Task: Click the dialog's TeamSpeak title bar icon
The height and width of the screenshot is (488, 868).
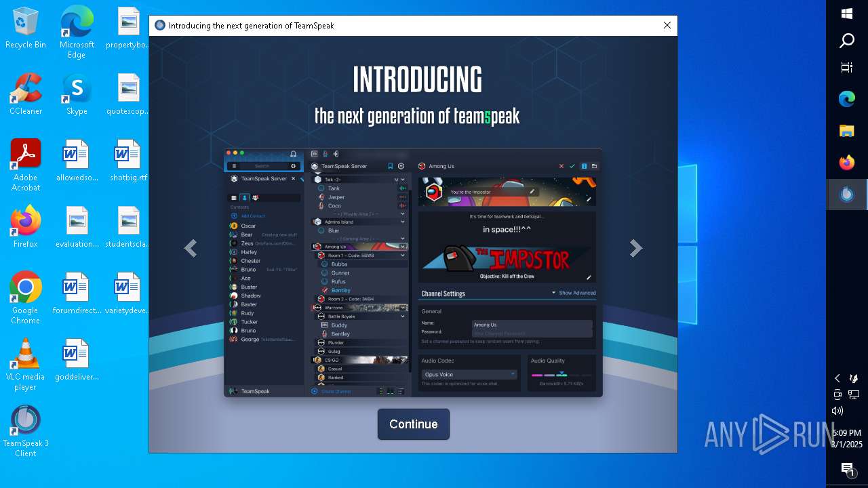Action: coord(160,26)
